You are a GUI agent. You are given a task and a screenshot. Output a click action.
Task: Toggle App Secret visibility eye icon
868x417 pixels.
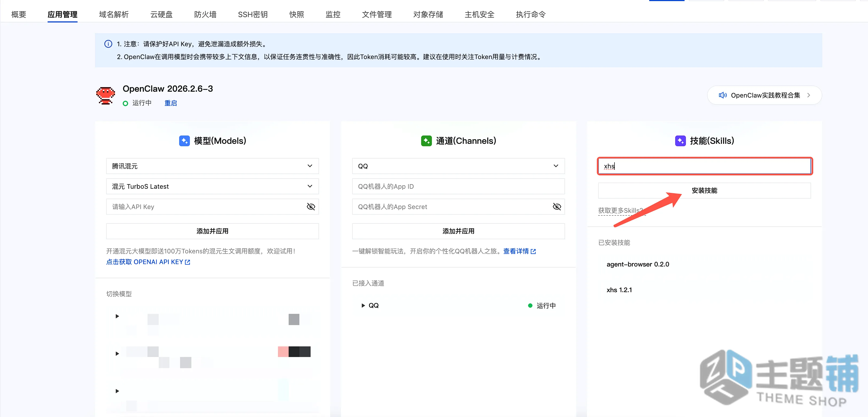coord(557,206)
